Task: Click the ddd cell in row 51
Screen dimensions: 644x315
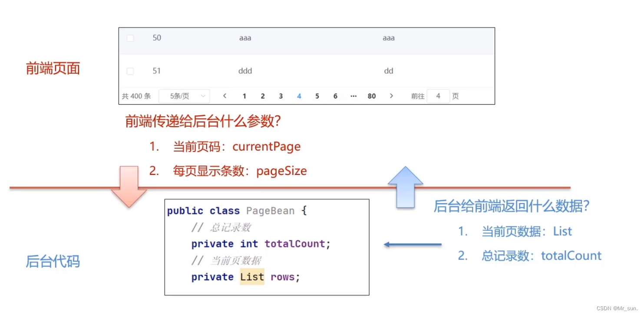Action: click(245, 71)
